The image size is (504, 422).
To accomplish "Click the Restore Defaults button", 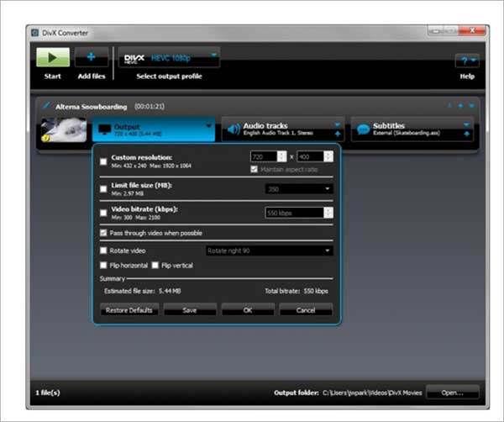I will coord(129,310).
